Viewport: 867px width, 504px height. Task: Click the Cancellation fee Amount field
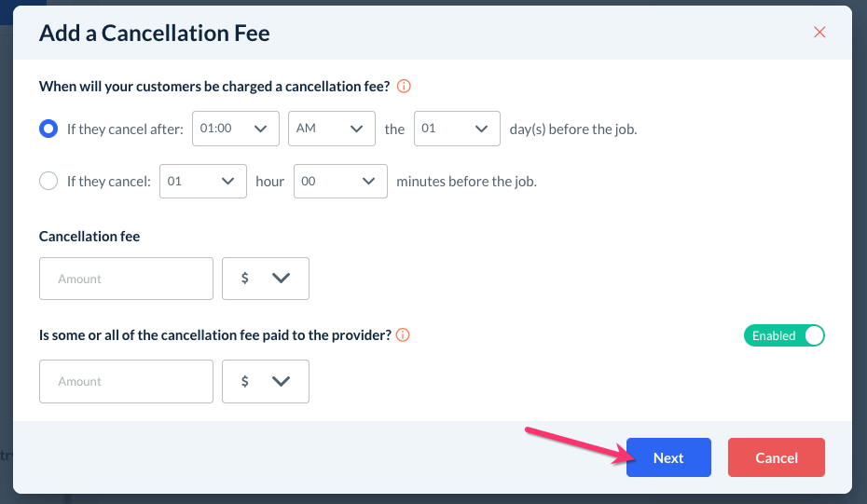click(126, 279)
